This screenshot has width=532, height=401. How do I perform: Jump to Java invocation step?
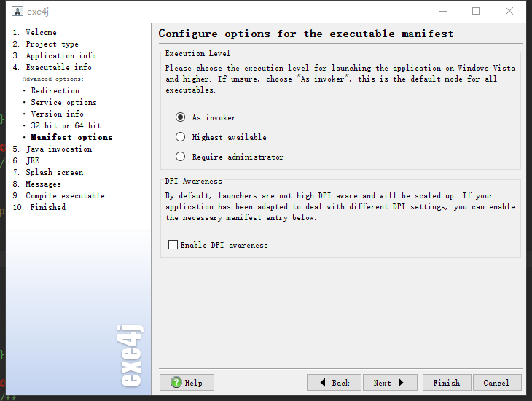(x=59, y=149)
